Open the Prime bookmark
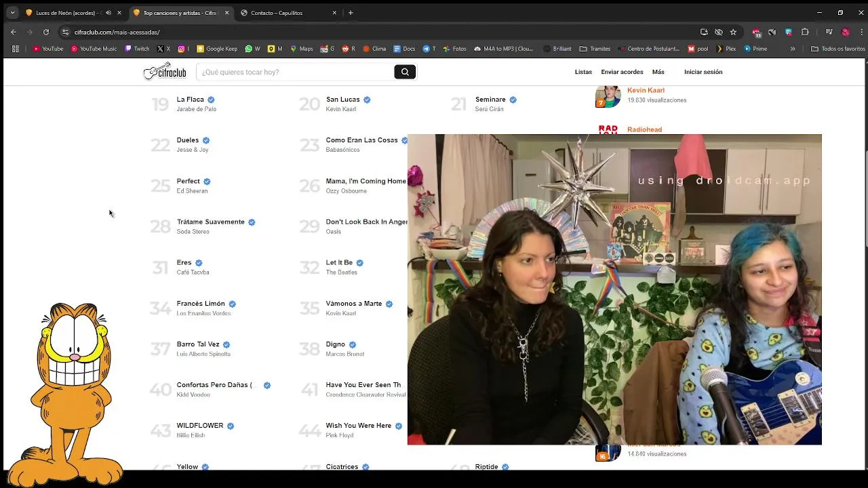 pyautogui.click(x=755, y=49)
